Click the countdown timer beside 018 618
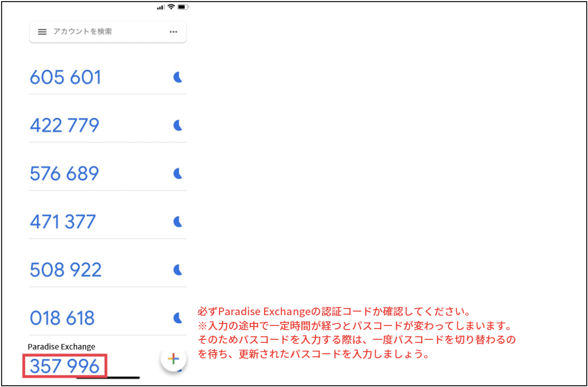The height and width of the screenshot is (387, 588). [178, 318]
